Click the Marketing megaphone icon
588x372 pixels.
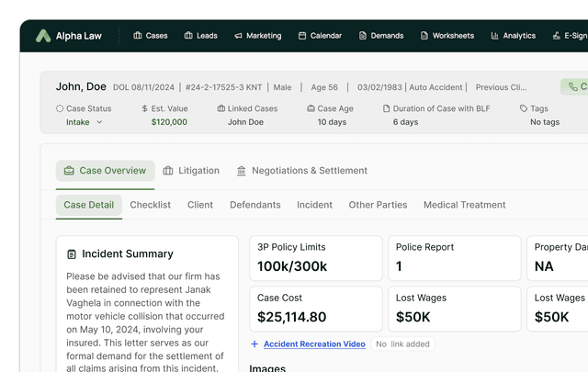pos(238,36)
